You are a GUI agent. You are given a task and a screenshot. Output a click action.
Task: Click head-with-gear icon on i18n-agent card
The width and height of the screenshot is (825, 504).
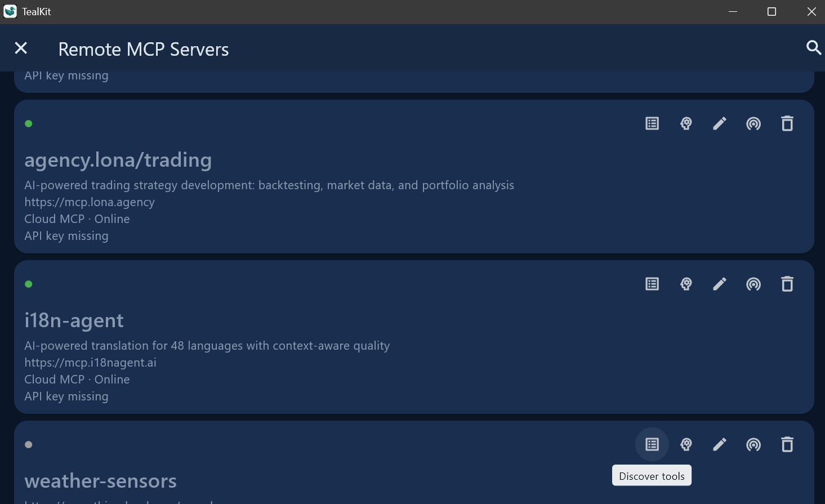pos(686,284)
